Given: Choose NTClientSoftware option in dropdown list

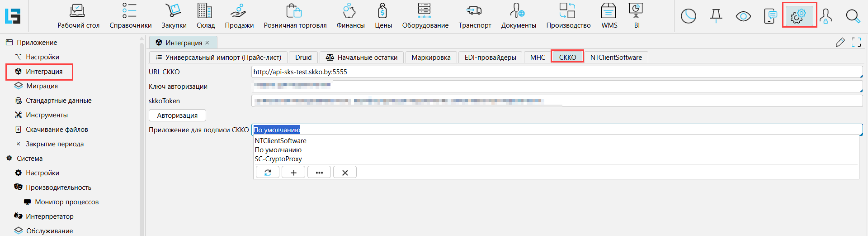Looking at the screenshot, I should coord(280,141).
